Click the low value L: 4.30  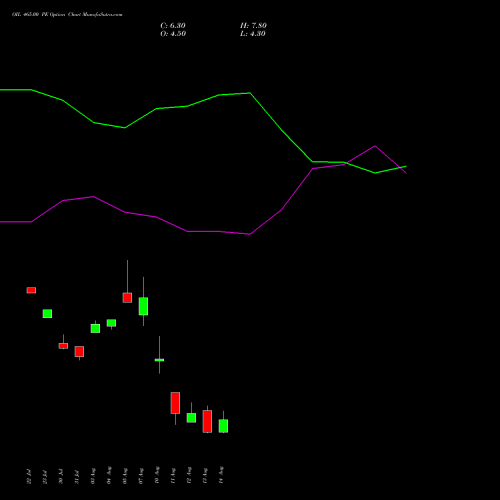pos(253,34)
